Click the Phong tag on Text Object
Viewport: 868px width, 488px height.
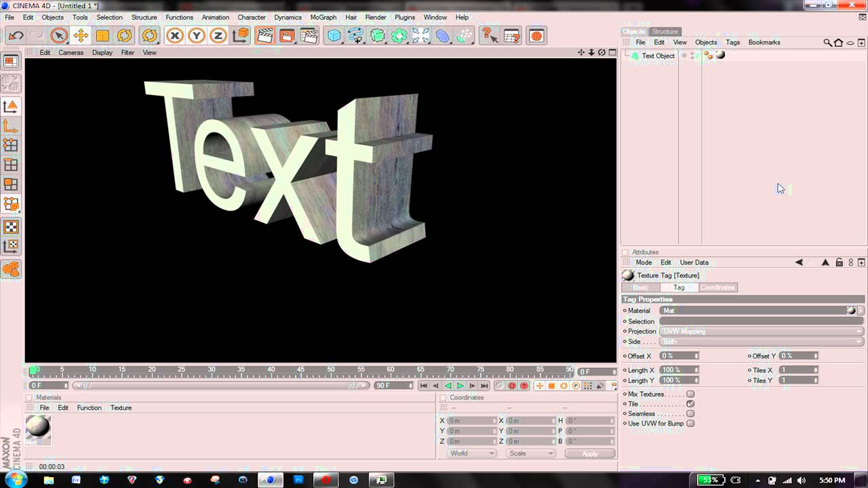pos(709,56)
